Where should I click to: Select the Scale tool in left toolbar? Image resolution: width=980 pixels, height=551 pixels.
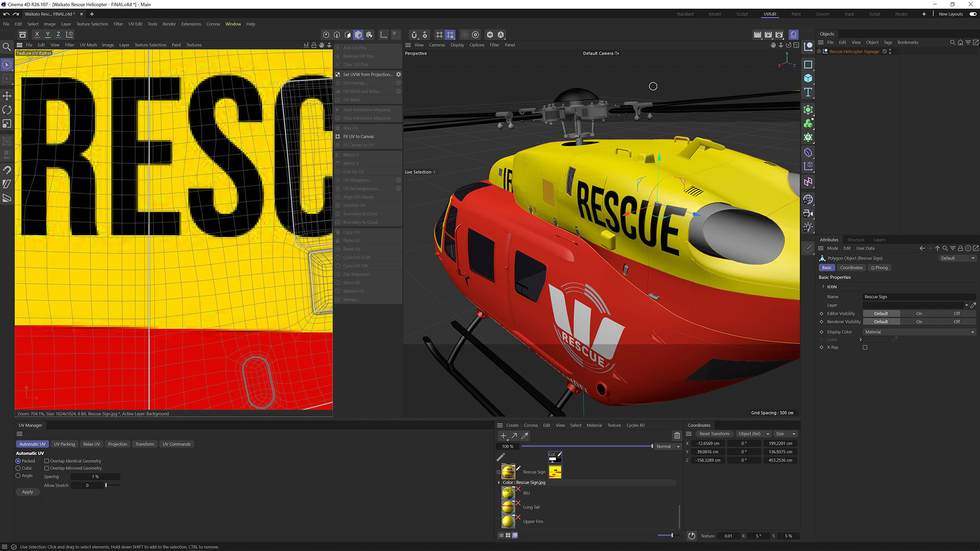coord(7,124)
